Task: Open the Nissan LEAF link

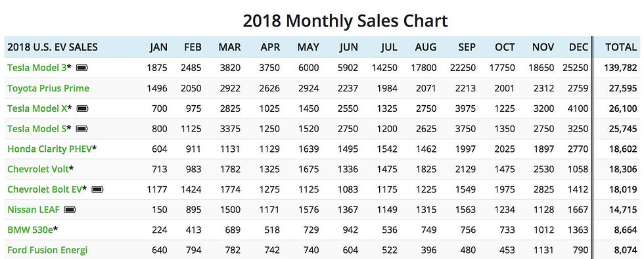Action: [x=34, y=210]
